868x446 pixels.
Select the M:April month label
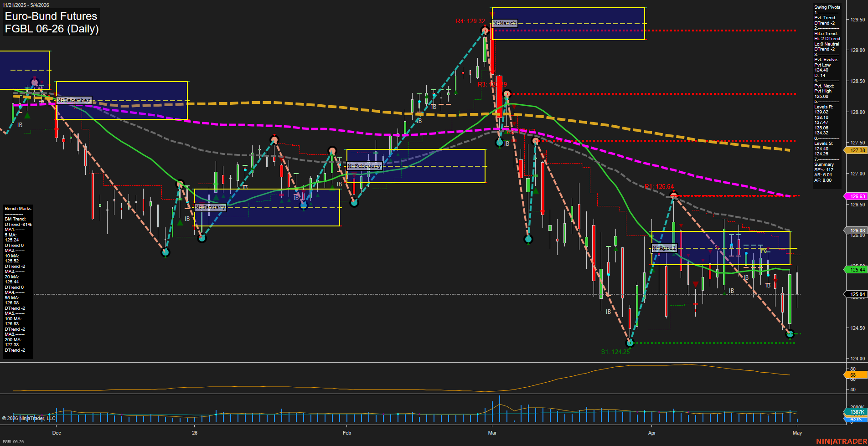[664, 248]
